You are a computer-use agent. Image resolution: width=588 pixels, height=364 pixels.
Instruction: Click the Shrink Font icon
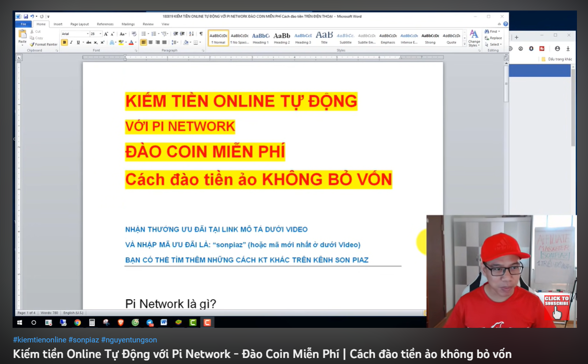click(x=112, y=34)
